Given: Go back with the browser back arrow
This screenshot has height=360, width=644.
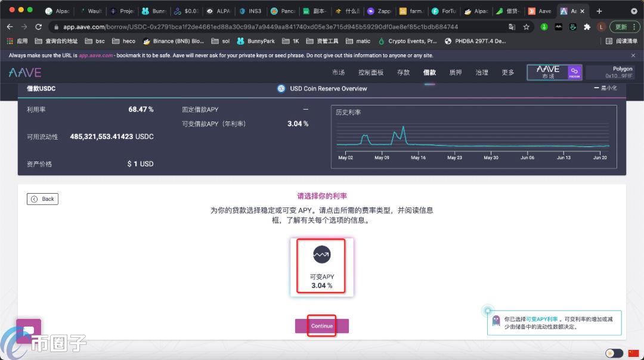Looking at the screenshot, I should pos(10,27).
